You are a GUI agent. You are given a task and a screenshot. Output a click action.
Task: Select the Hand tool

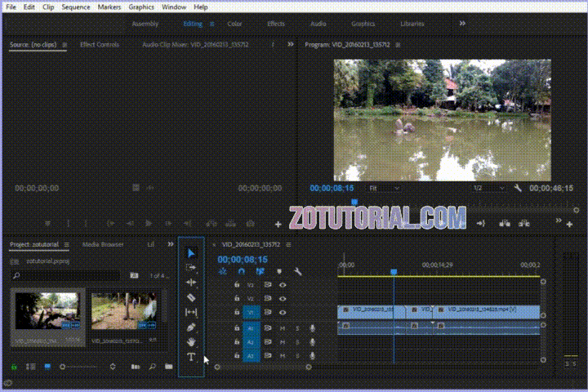pos(191,341)
